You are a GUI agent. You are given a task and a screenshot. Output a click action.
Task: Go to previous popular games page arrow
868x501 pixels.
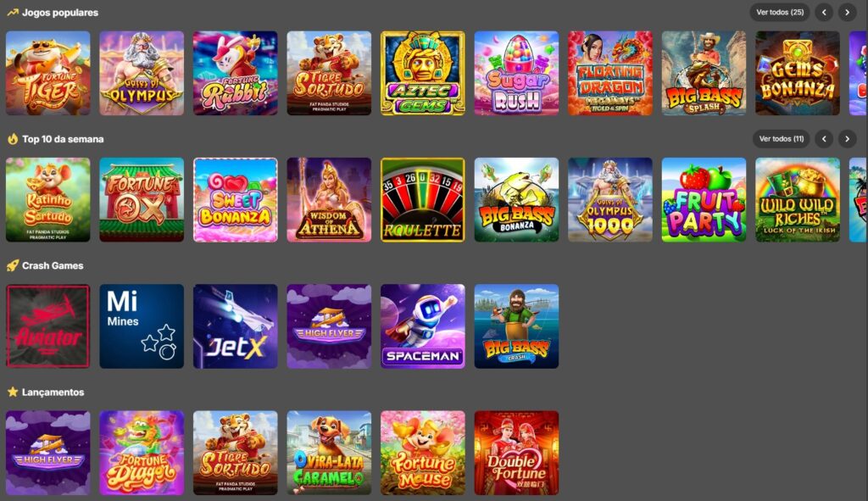coord(824,12)
